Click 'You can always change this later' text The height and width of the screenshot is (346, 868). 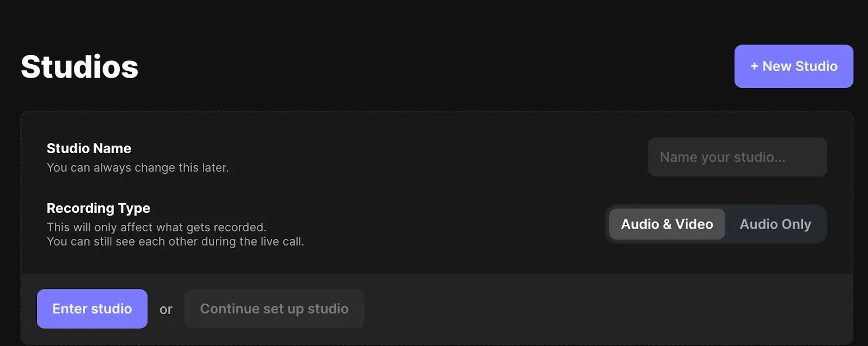coord(138,168)
